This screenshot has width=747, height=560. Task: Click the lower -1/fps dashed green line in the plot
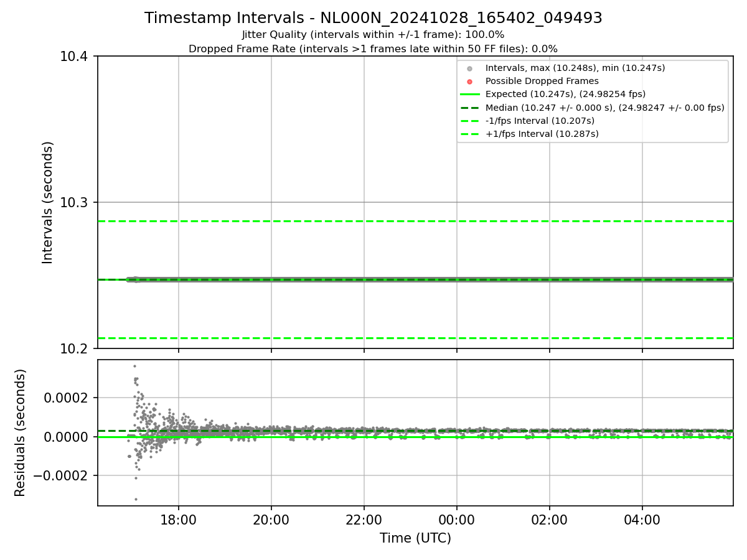tap(415, 338)
